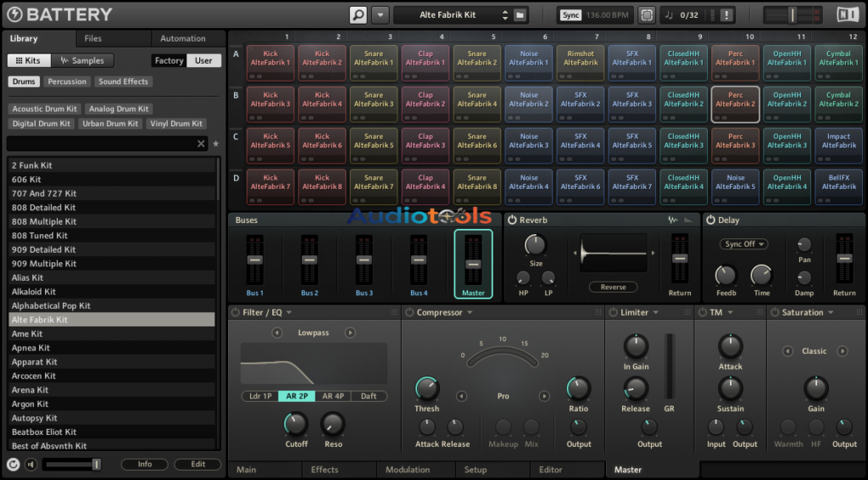The image size is (868, 480).
Task: Choose the Ldr 1P filter mode
Action: pos(260,396)
